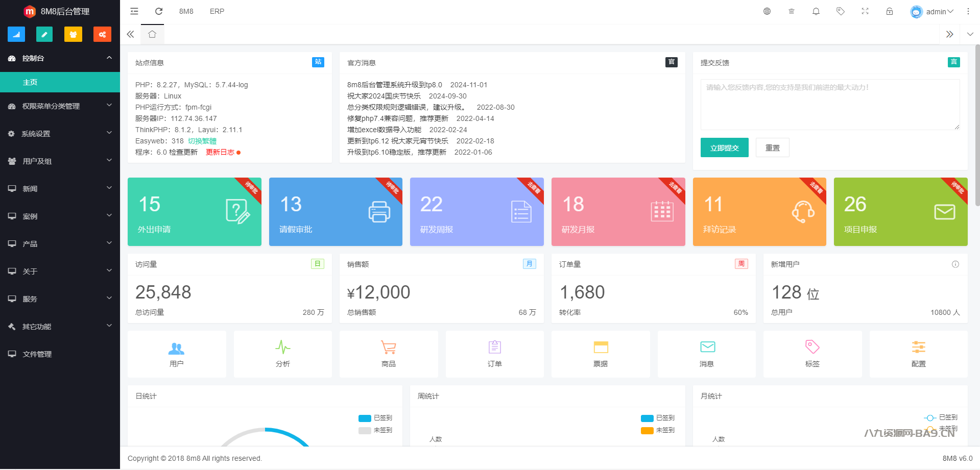Expand the 系统设置 sidebar menu
Viewport: 980px width, 470px height.
[x=60, y=134]
